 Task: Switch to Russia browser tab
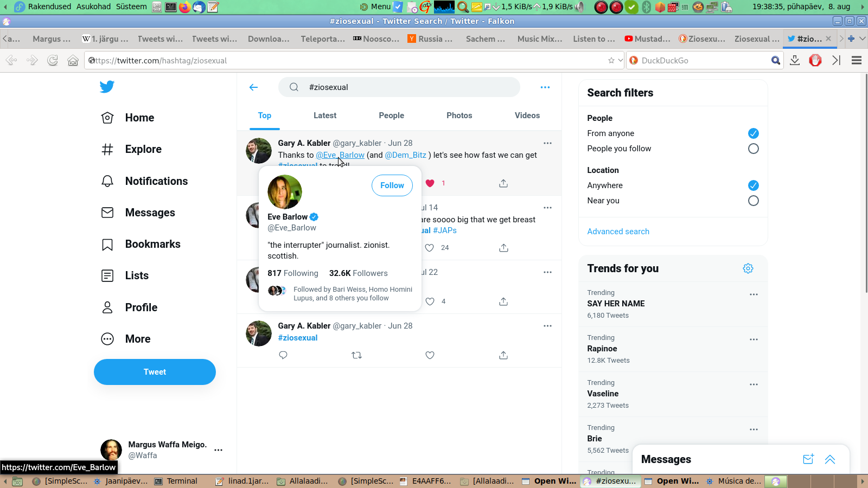tap(431, 38)
